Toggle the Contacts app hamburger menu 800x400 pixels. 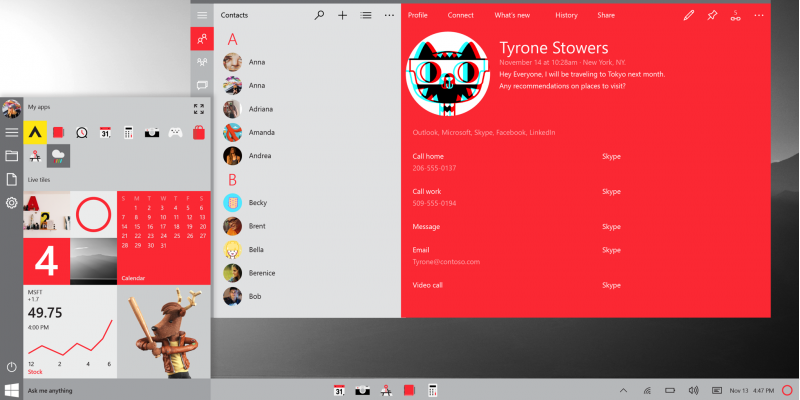tap(202, 15)
